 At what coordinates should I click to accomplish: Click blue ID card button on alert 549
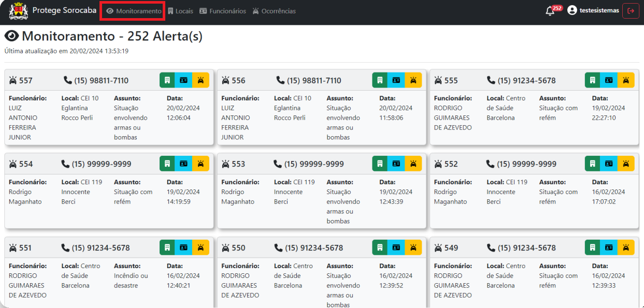[609, 247]
